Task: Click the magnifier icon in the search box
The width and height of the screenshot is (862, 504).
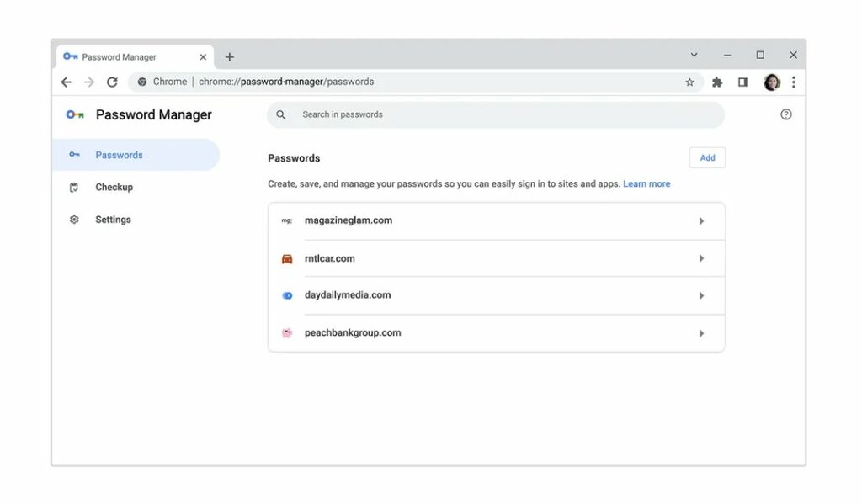Action: point(281,115)
